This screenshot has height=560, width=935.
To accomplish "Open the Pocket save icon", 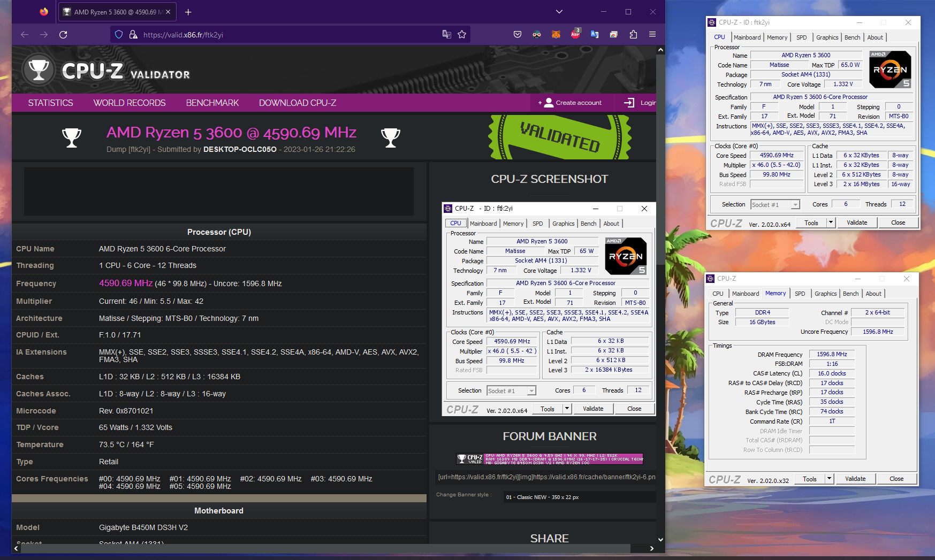I will (518, 34).
